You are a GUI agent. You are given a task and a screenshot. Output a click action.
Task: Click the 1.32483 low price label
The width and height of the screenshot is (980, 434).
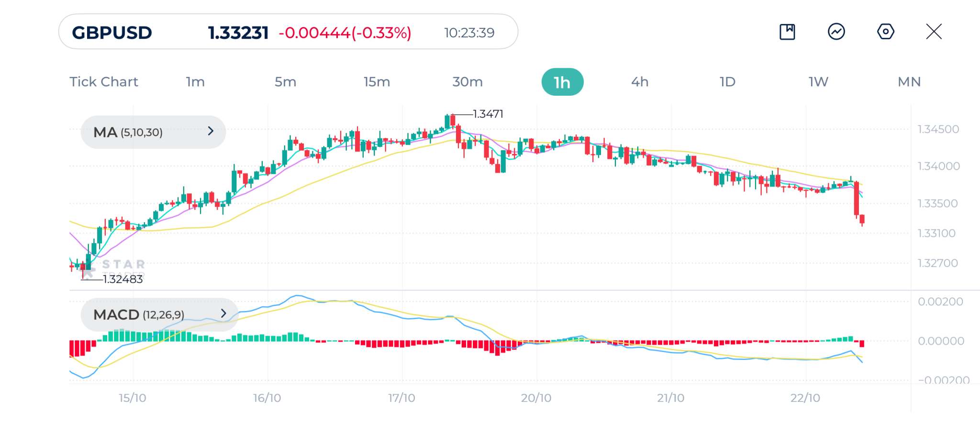click(123, 279)
